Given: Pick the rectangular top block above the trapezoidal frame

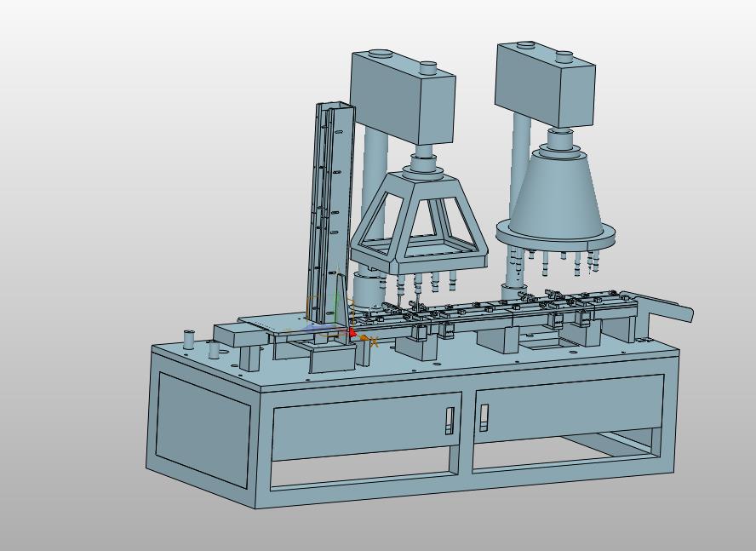Looking at the screenshot, I should (403, 97).
